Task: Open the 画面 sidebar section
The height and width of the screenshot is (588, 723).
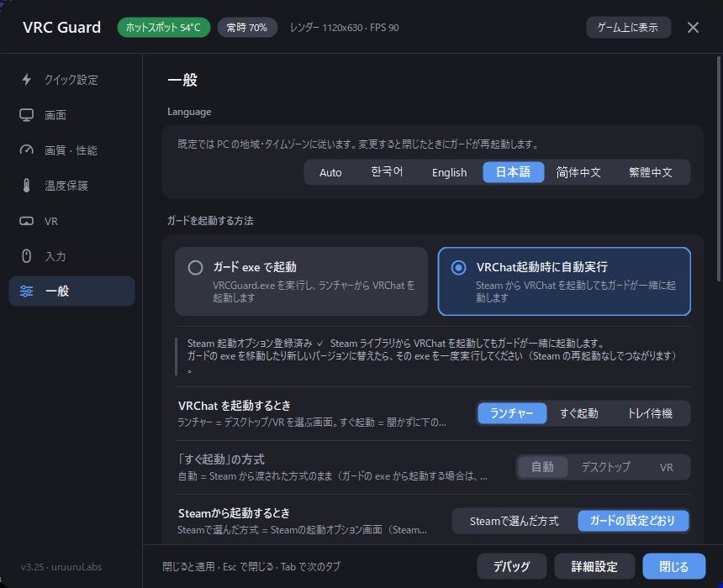Action: click(72, 115)
